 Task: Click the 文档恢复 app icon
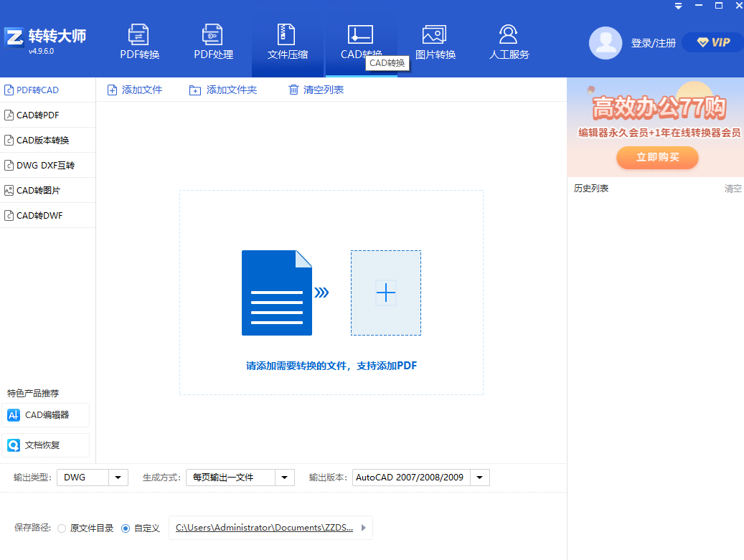(x=14, y=445)
